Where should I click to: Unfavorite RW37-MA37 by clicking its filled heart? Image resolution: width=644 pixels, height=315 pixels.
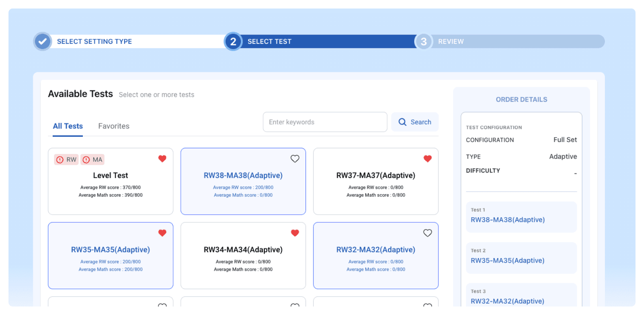[427, 159]
